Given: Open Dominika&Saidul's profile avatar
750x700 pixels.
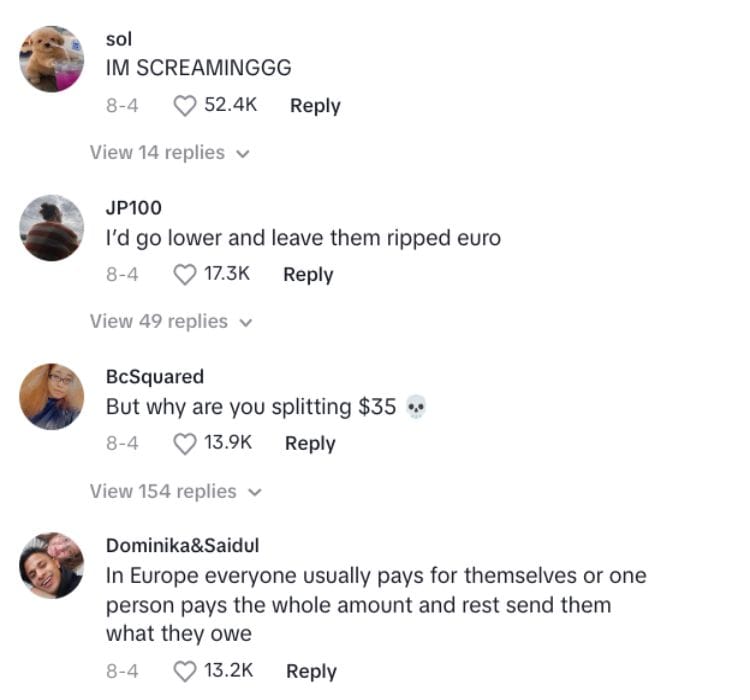Looking at the screenshot, I should 52,566.
